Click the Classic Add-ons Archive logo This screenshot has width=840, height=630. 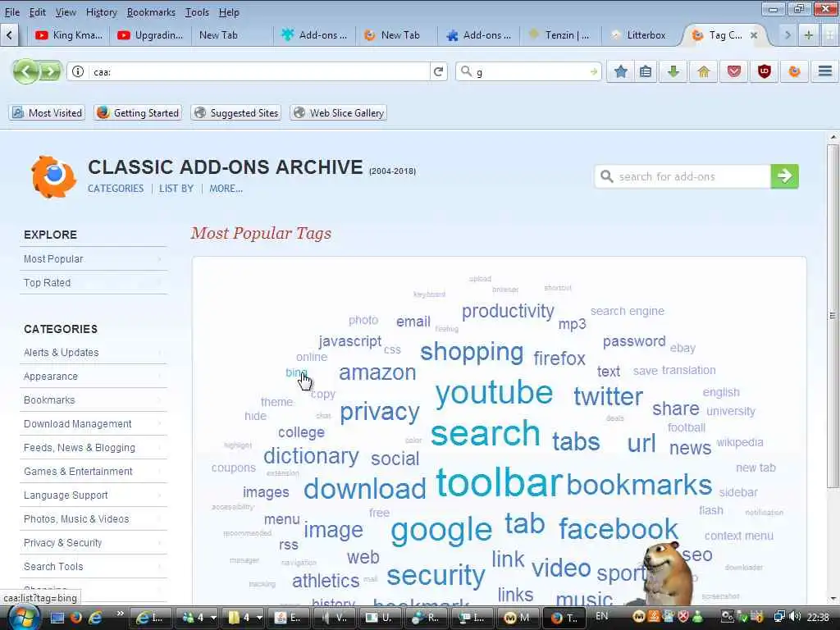tap(52, 177)
